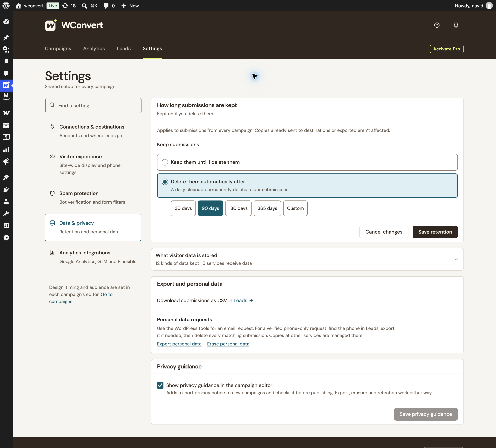Open Posts pin icon in sidebar
The image size is (496, 448).
6,37
